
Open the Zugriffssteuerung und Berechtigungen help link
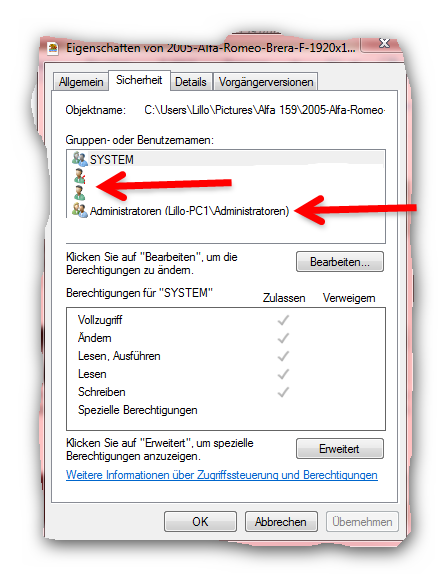click(x=222, y=475)
